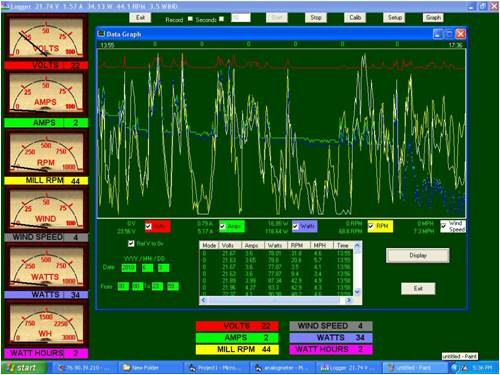The image size is (500, 375).
Task: Enable the Record checkbox in toolbar
Action: coord(190,19)
